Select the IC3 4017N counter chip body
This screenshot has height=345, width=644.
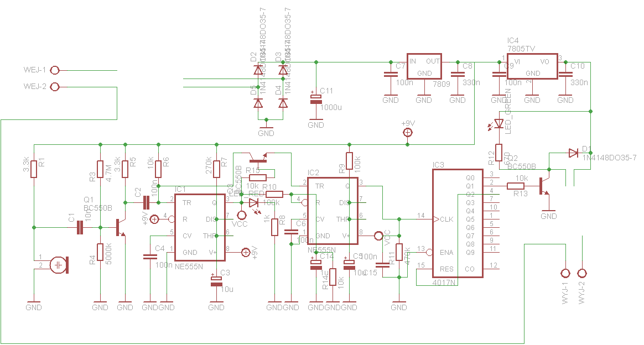pos(458,223)
